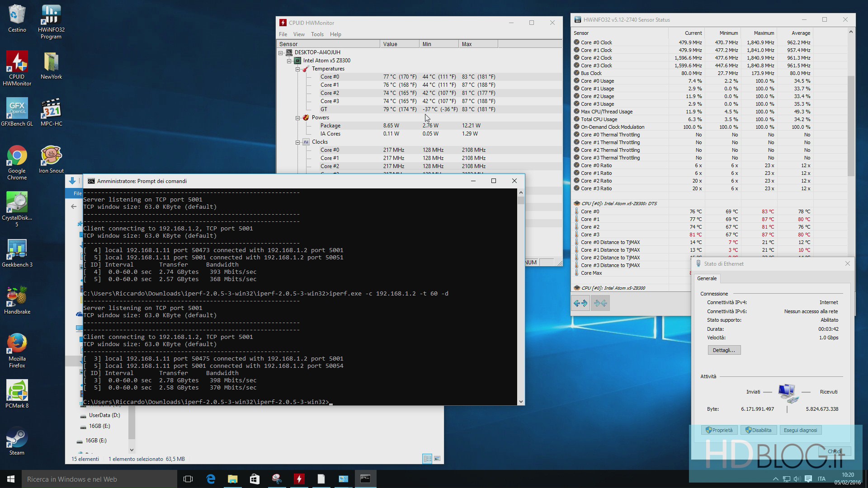The width and height of the screenshot is (868, 488).
Task: Launch HWiNFO32 Program desktop shortcut
Action: 51,22
